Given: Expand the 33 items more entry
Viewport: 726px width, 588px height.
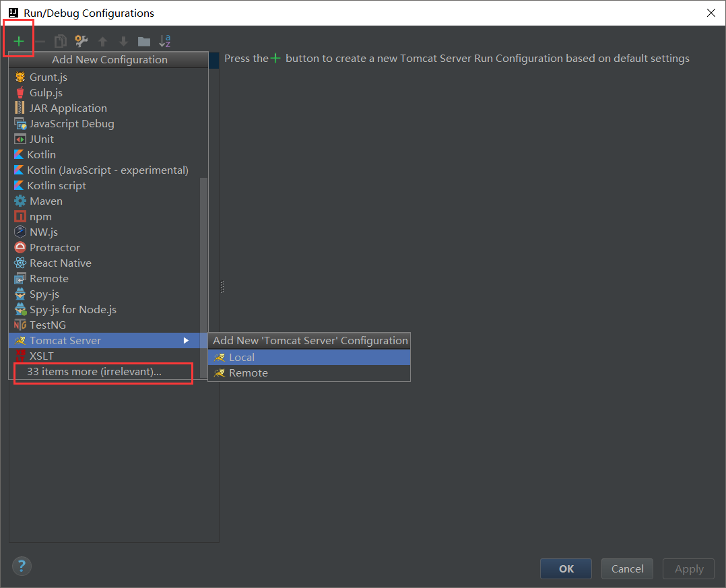Looking at the screenshot, I should tap(94, 372).
